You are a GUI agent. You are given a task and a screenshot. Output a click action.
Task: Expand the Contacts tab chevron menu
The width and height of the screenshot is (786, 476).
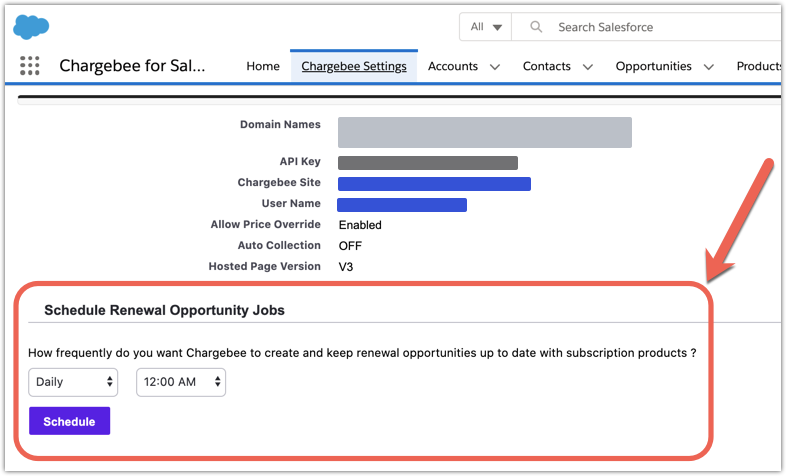pos(588,67)
